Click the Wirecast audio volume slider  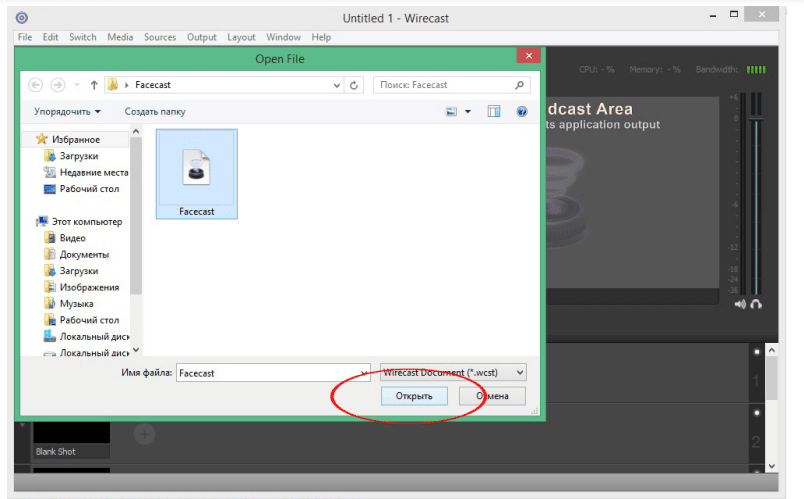[x=756, y=120]
